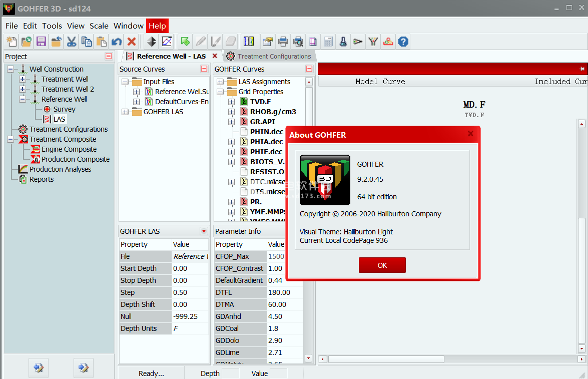
Task: Expand the Treatment Well 2 node
Action: tap(23, 89)
